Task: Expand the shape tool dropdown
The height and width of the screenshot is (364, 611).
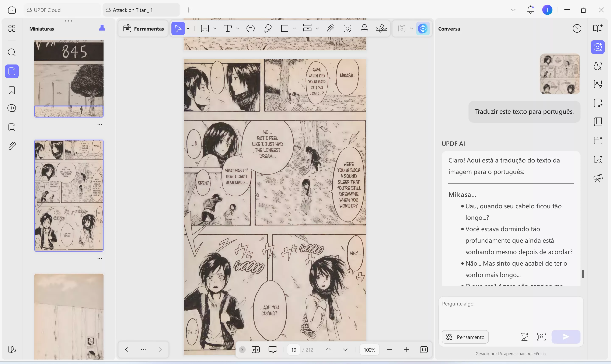Action: [x=295, y=28]
